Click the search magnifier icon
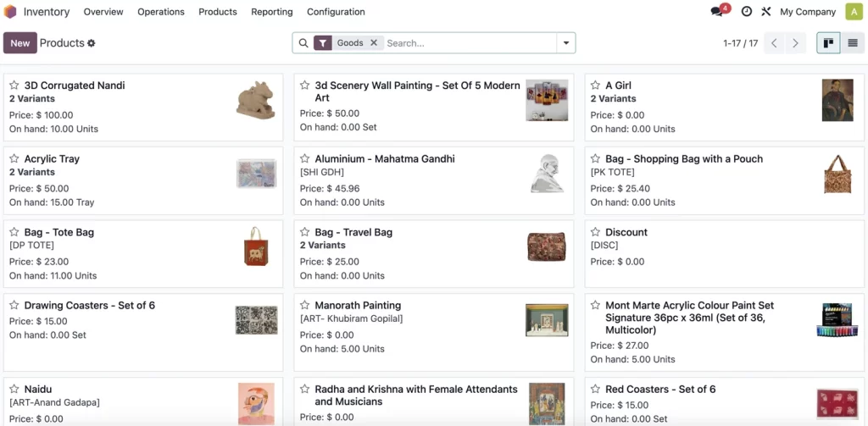Viewport: 868px width, 426px height. click(x=303, y=43)
